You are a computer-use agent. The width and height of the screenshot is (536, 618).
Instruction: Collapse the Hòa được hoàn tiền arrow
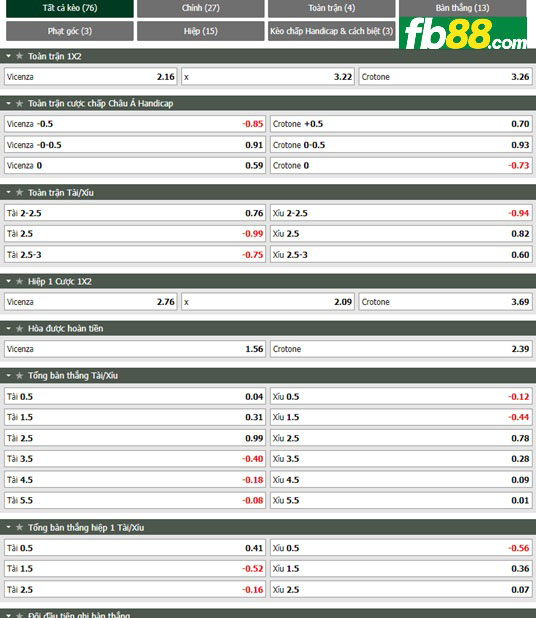tap(8, 329)
